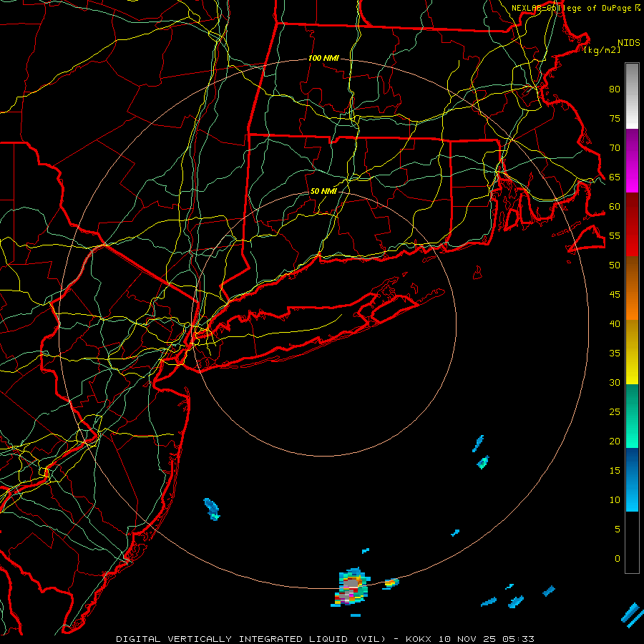The height and width of the screenshot is (644, 644).
Task: Select the red band of the color scale
Action: 632,225
